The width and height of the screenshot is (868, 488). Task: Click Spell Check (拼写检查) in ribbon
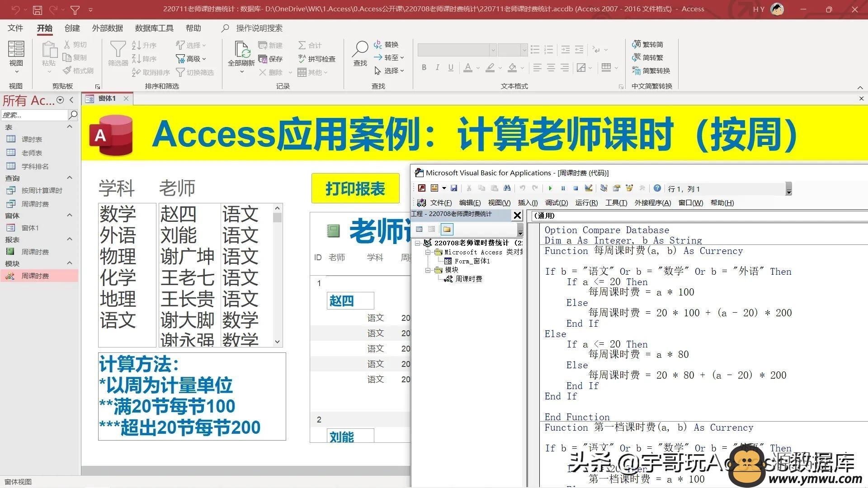(x=316, y=59)
